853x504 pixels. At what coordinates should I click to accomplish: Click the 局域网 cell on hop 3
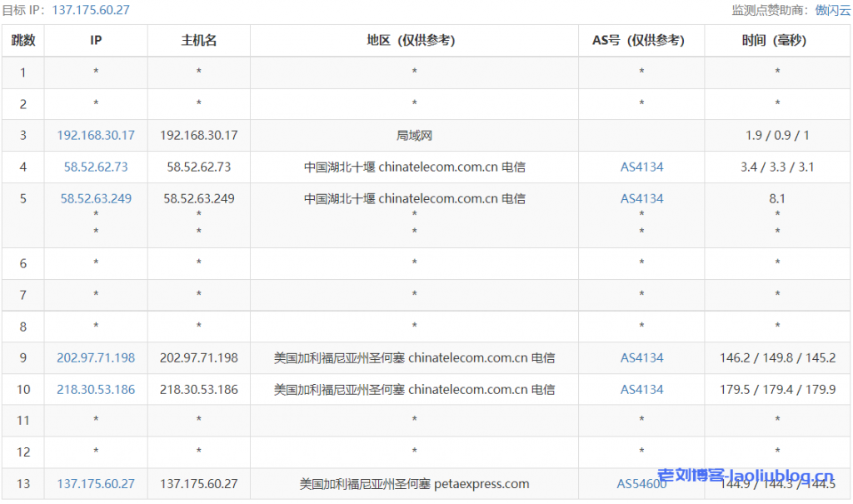click(x=413, y=135)
